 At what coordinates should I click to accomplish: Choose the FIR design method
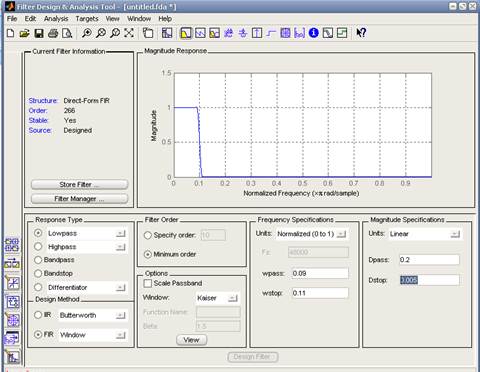[x=38, y=334]
